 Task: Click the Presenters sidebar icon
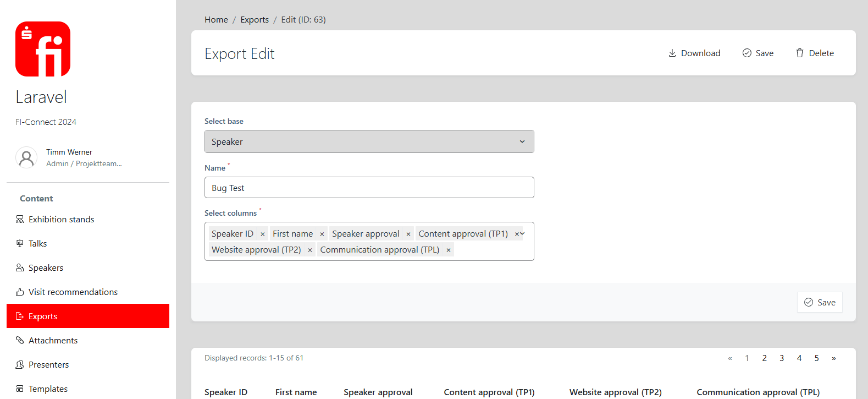click(20, 364)
